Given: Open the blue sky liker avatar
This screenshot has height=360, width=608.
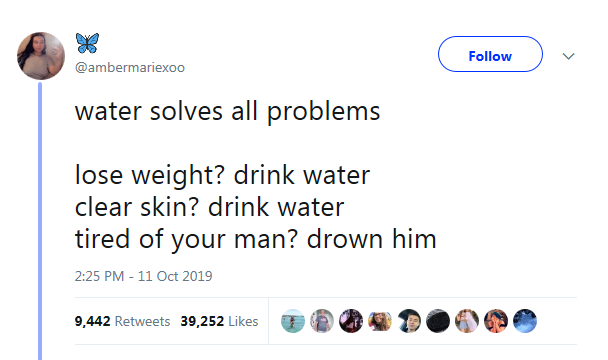Looking at the screenshot, I should pos(525,321).
